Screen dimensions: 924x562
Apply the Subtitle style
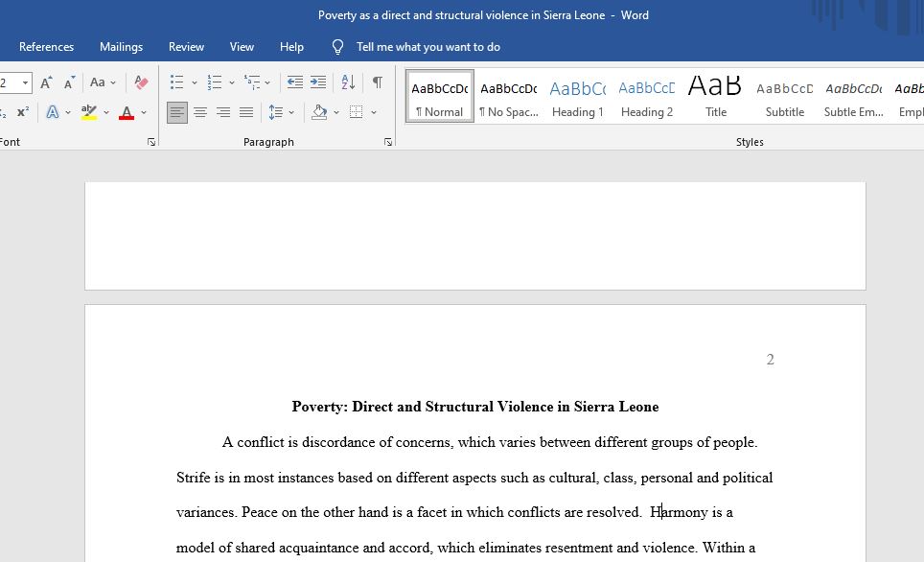(x=784, y=96)
